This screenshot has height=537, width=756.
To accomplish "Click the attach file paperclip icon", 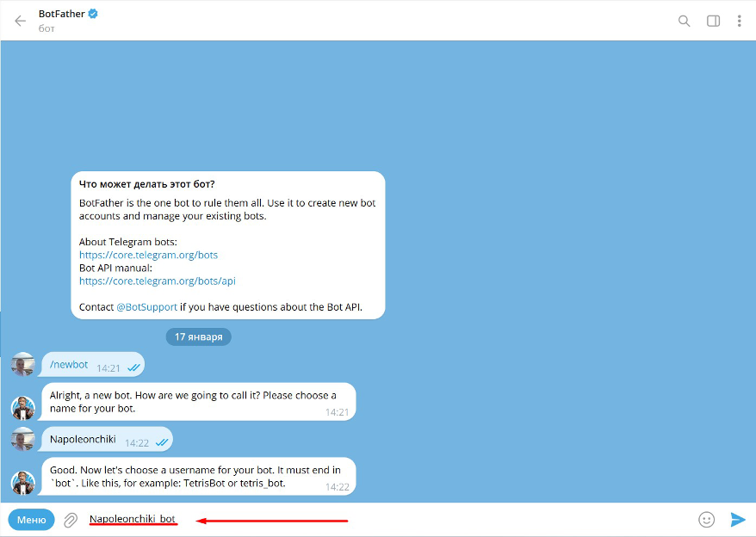I will click(71, 520).
